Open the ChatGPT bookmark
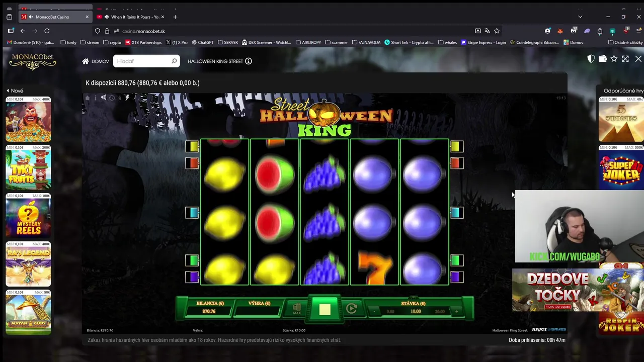 tap(202, 42)
